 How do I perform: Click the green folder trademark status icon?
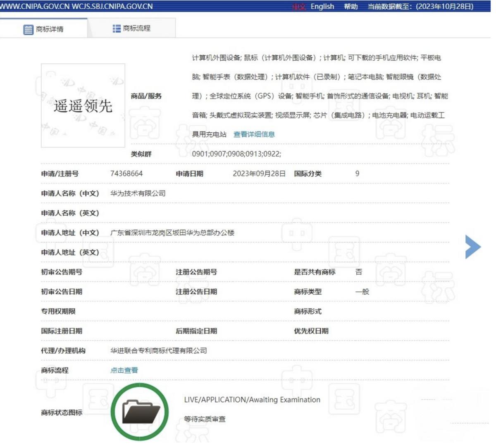click(140, 412)
